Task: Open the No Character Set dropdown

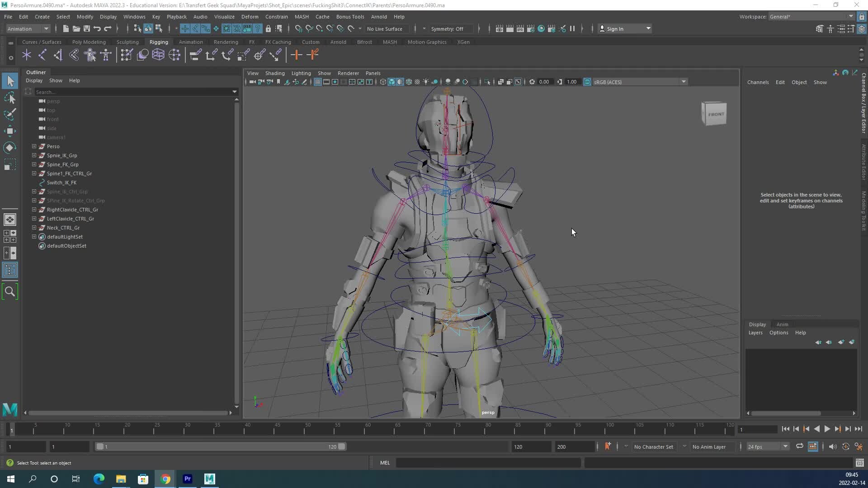Action: 654,446
